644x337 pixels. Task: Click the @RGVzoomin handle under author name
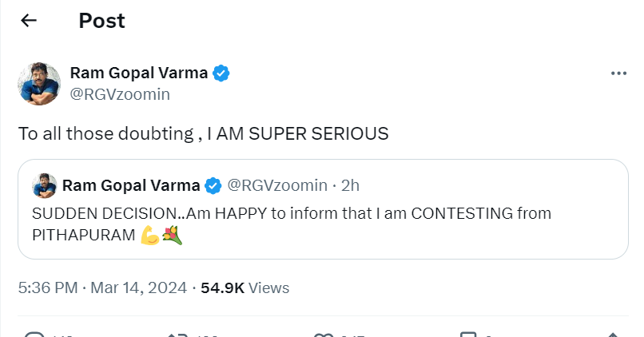click(x=120, y=94)
